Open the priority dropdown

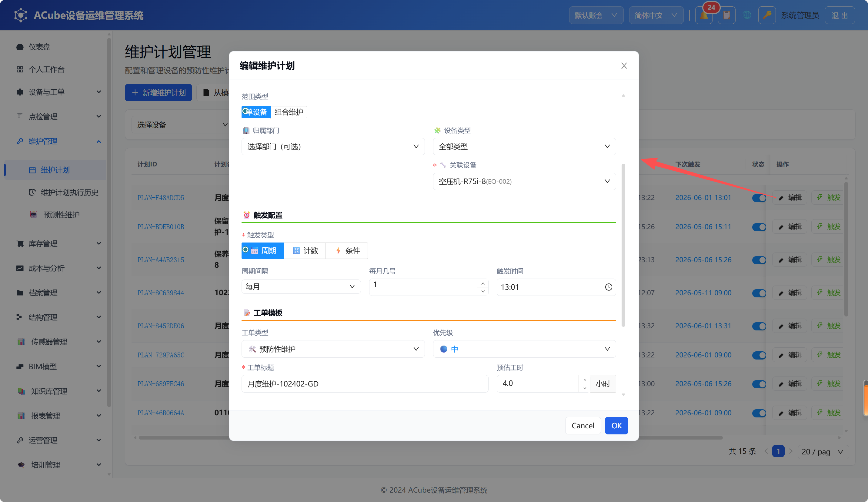pos(524,349)
